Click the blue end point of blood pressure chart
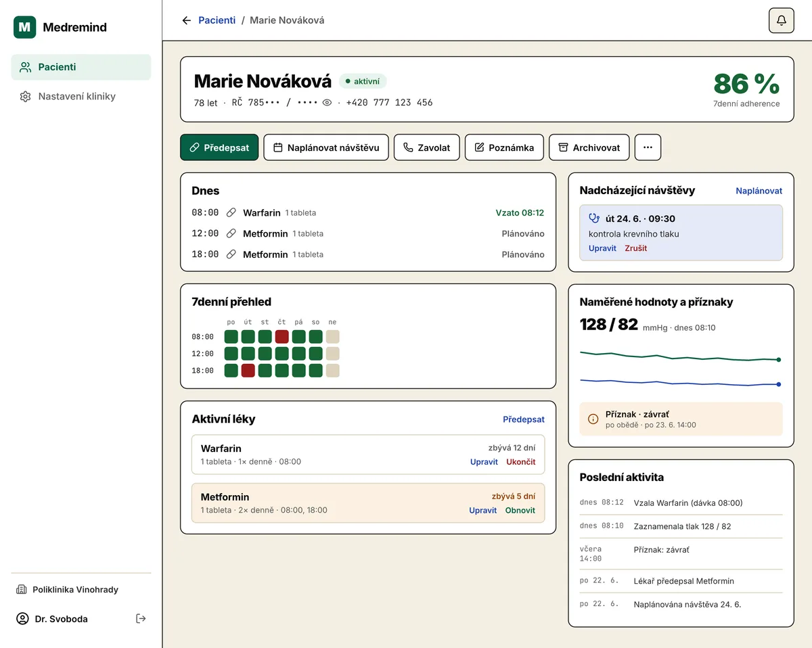Viewport: 812px width, 648px height. point(779,384)
